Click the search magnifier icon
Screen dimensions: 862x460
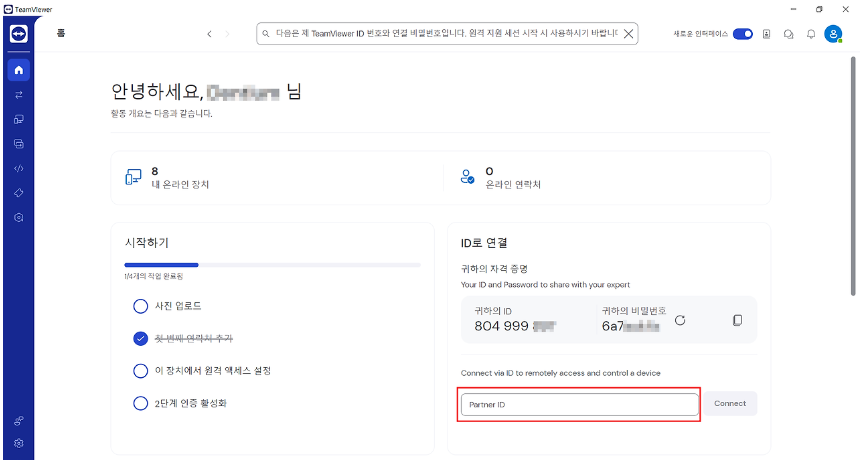tap(266, 34)
